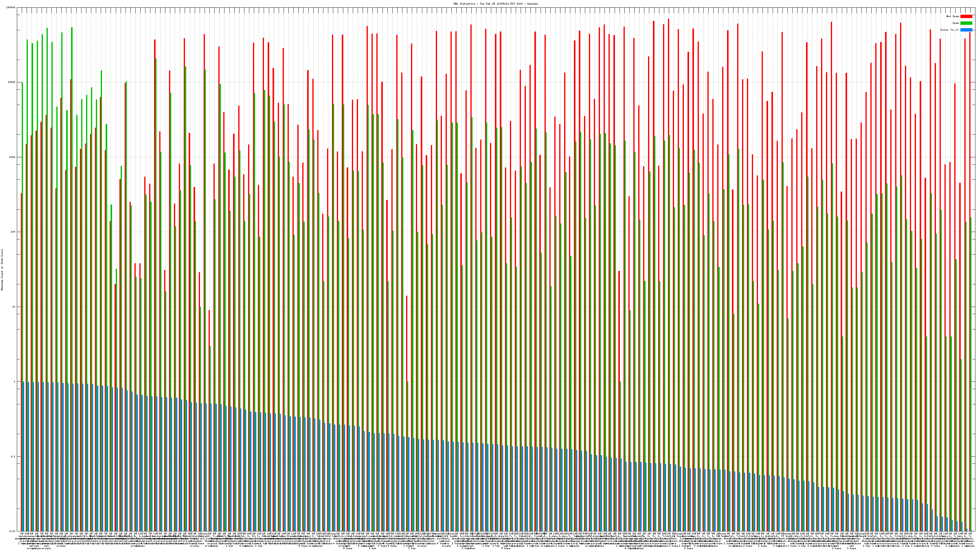Click the 10 y-axis tick label
This screenshot has height=551, width=980.
[14, 307]
